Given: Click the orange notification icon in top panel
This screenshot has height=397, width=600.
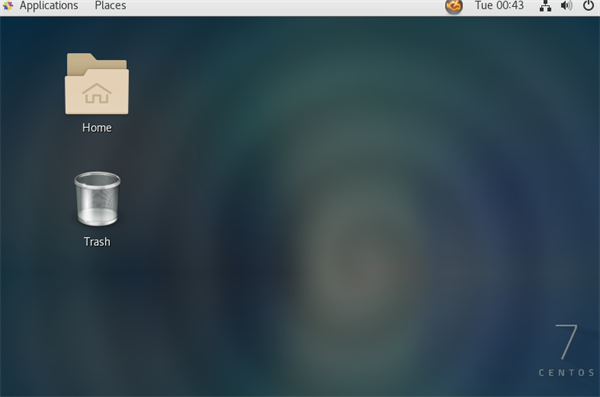Looking at the screenshot, I should click(x=454, y=6).
